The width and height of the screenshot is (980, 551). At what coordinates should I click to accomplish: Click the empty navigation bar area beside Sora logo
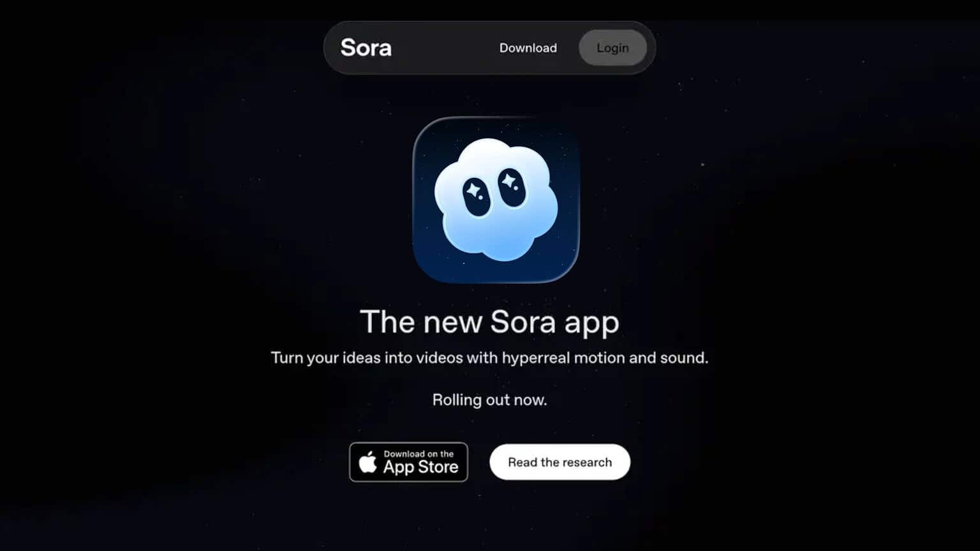(445, 48)
